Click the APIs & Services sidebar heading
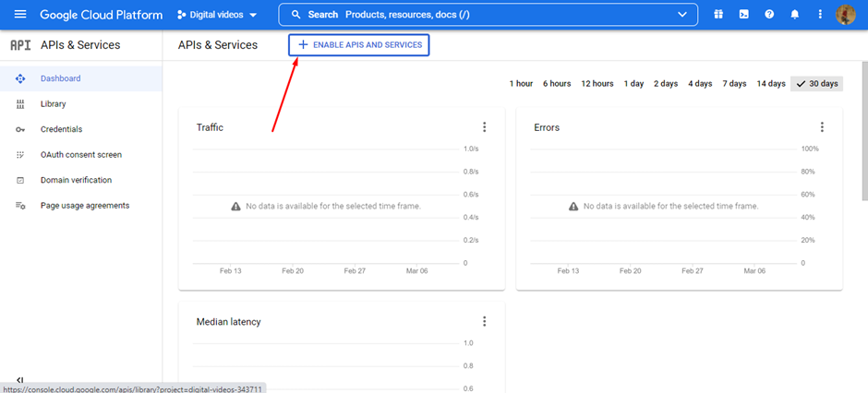The width and height of the screenshot is (868, 393). 80,45
